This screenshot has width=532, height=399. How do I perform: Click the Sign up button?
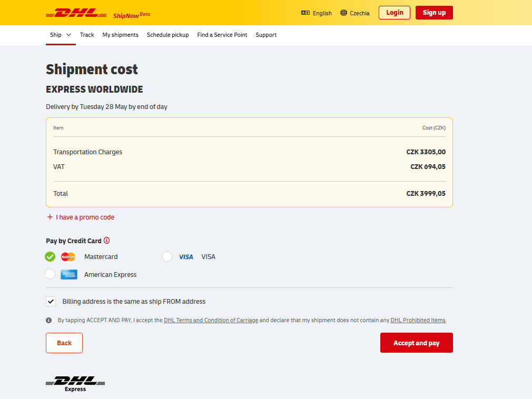click(434, 13)
